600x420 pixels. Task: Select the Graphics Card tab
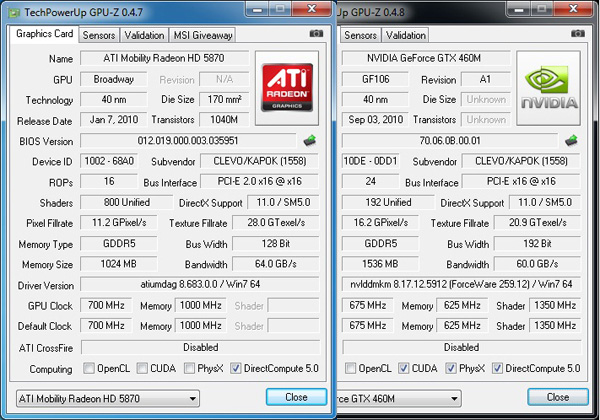(x=44, y=34)
